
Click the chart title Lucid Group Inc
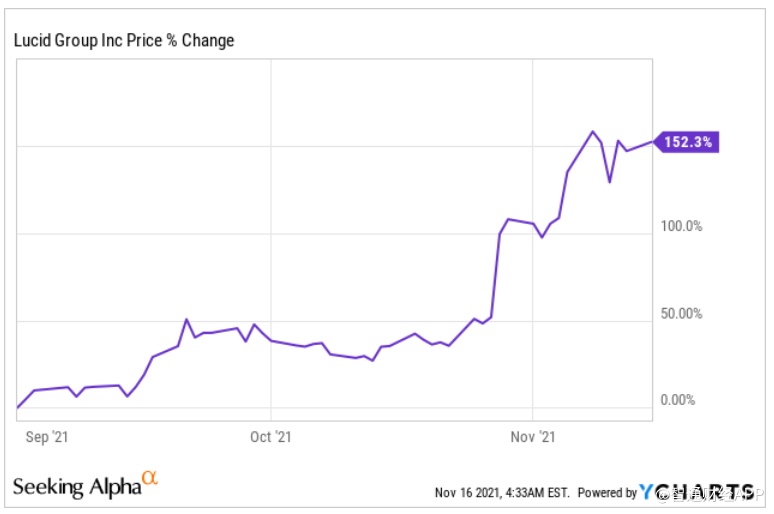125,40
